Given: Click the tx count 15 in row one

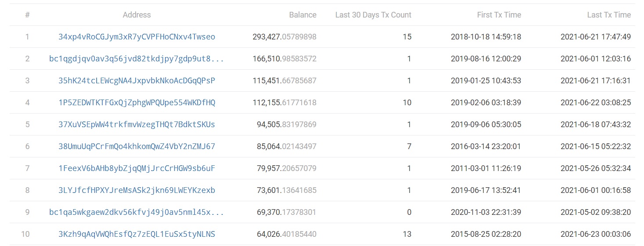Looking at the screenshot, I should click(407, 37).
